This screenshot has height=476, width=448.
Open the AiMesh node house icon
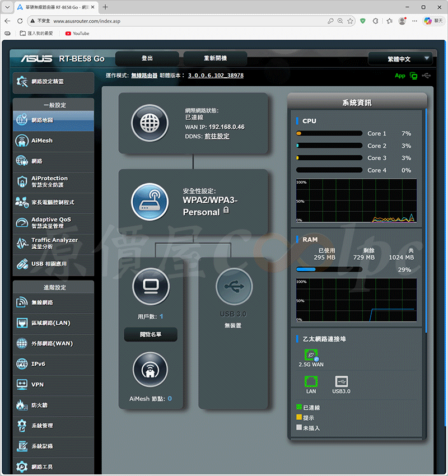[151, 370]
